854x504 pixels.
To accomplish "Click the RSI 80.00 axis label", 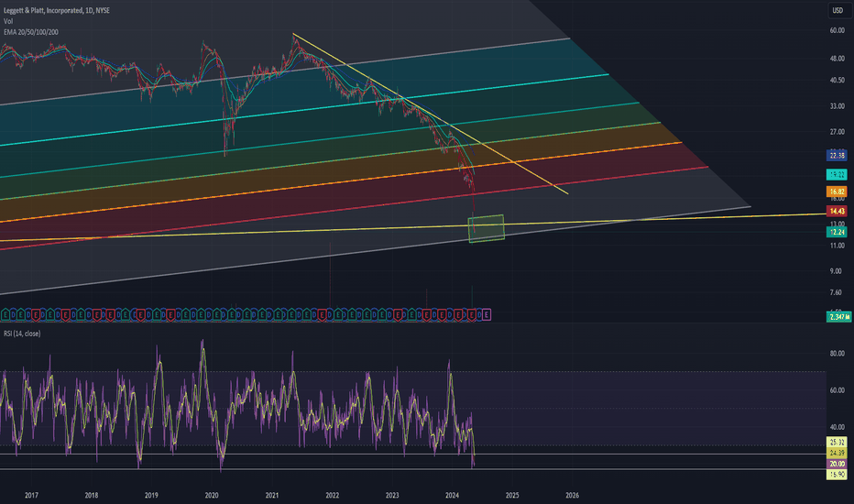I will pos(838,354).
